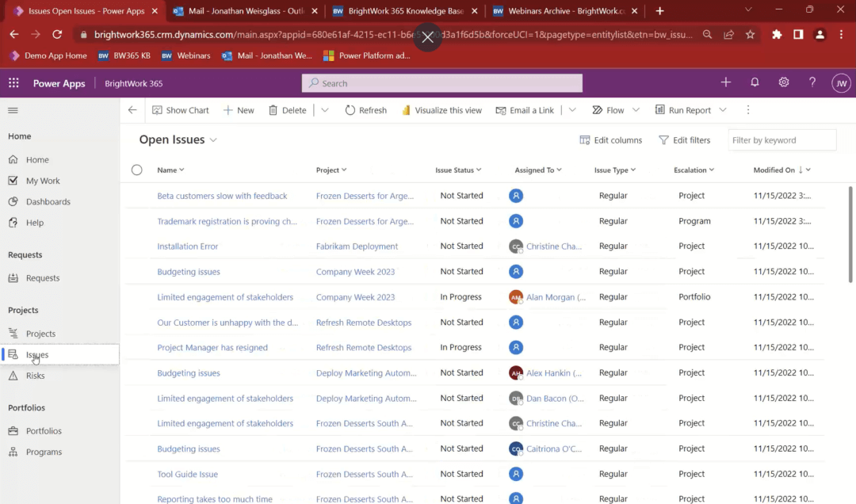Click the Filter by keyword field

pyautogui.click(x=781, y=139)
